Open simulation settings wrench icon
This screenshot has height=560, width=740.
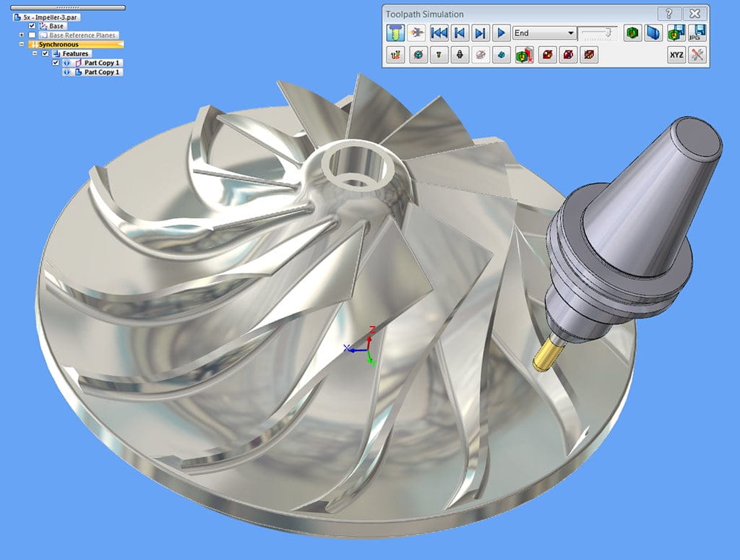[697, 55]
